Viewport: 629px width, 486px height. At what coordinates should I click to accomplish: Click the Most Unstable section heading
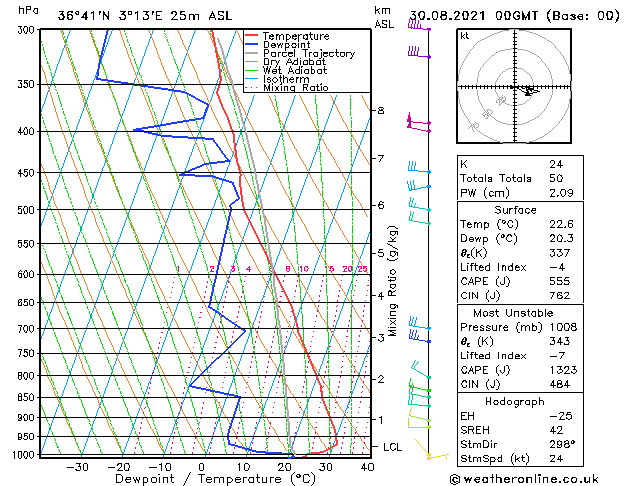[515, 313]
